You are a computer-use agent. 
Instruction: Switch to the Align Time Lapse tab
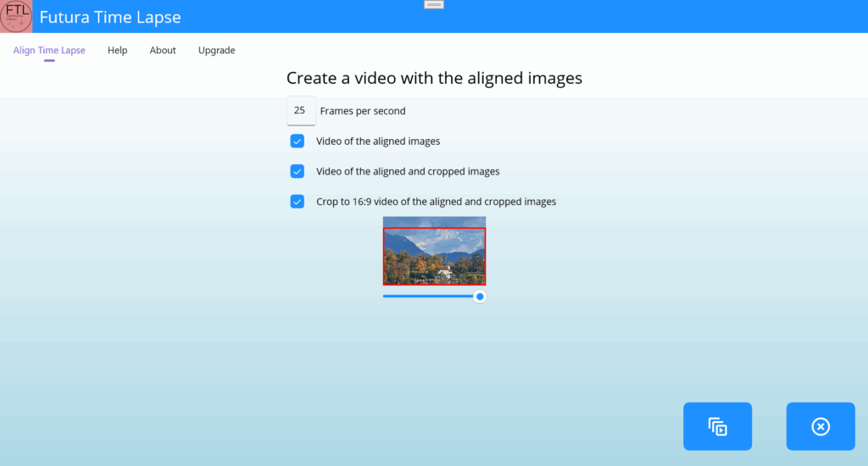[49, 51]
